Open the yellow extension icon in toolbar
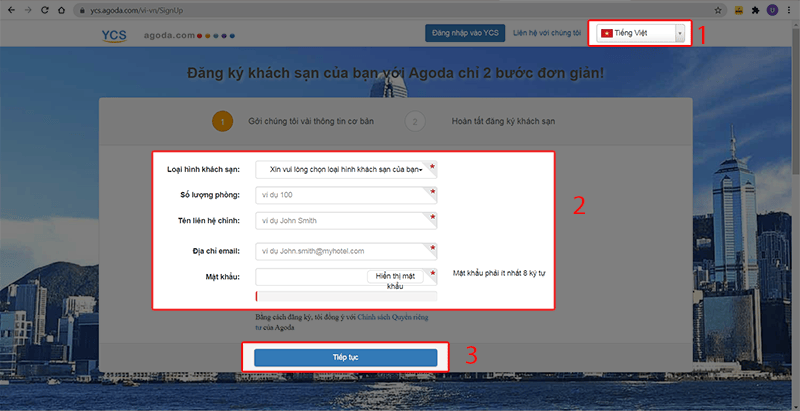800x411 pixels. point(738,10)
